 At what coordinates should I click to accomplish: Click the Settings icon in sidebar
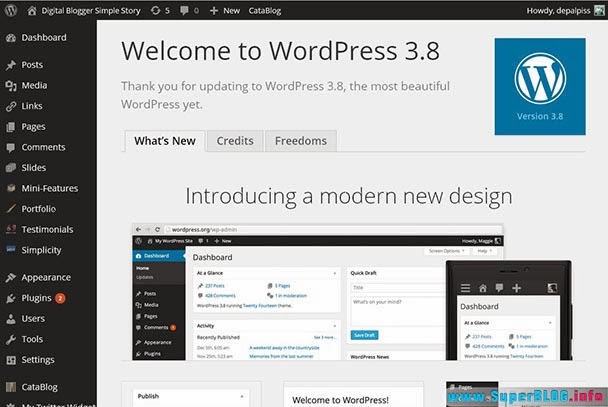[11, 360]
